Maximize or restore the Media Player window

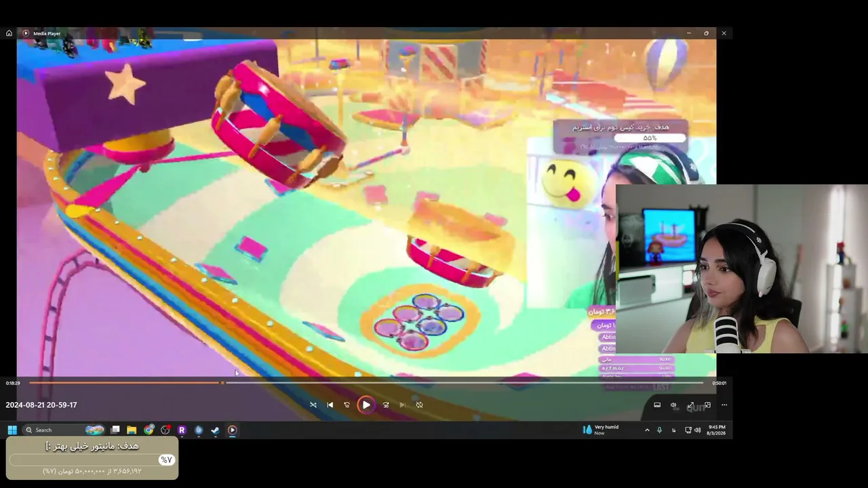pyautogui.click(x=707, y=33)
